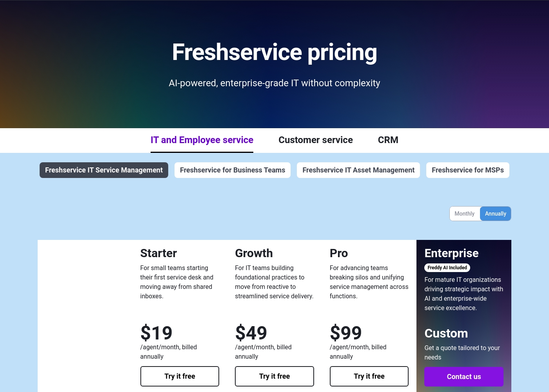
Task: Click the Pro plan heading
Action: [x=339, y=253]
